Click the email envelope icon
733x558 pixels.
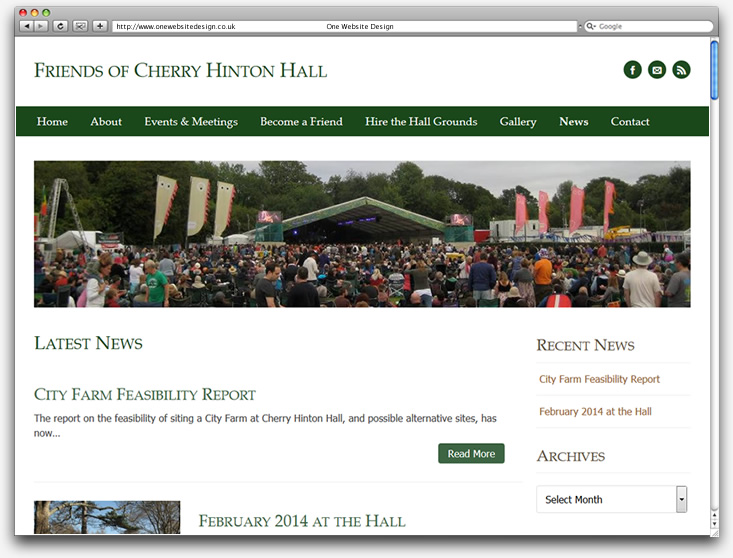[x=657, y=70]
